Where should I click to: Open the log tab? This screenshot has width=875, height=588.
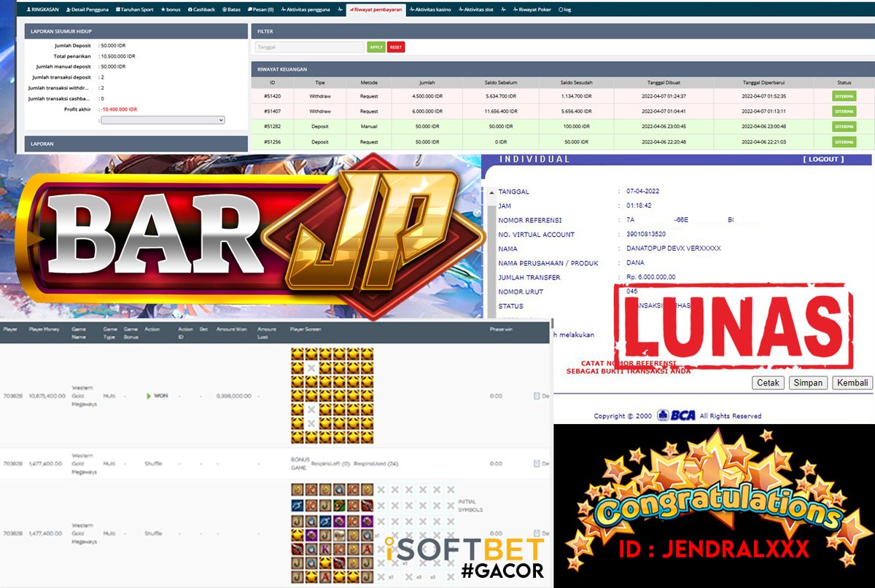(x=565, y=9)
